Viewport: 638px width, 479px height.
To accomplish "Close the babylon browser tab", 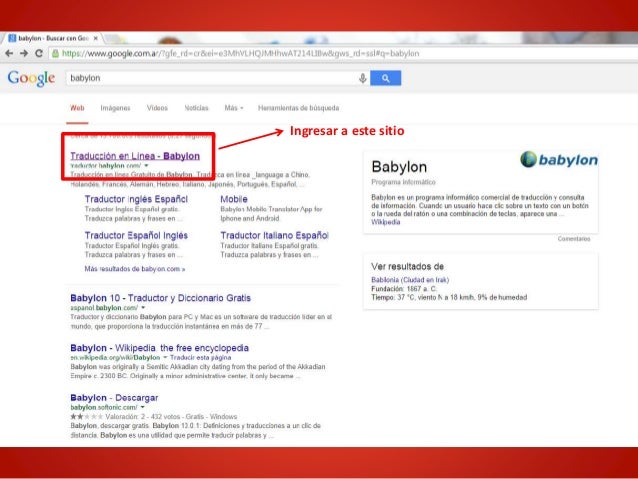I will tap(96, 38).
